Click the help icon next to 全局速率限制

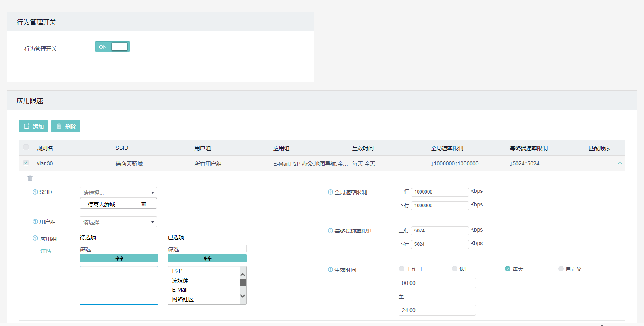coord(330,192)
